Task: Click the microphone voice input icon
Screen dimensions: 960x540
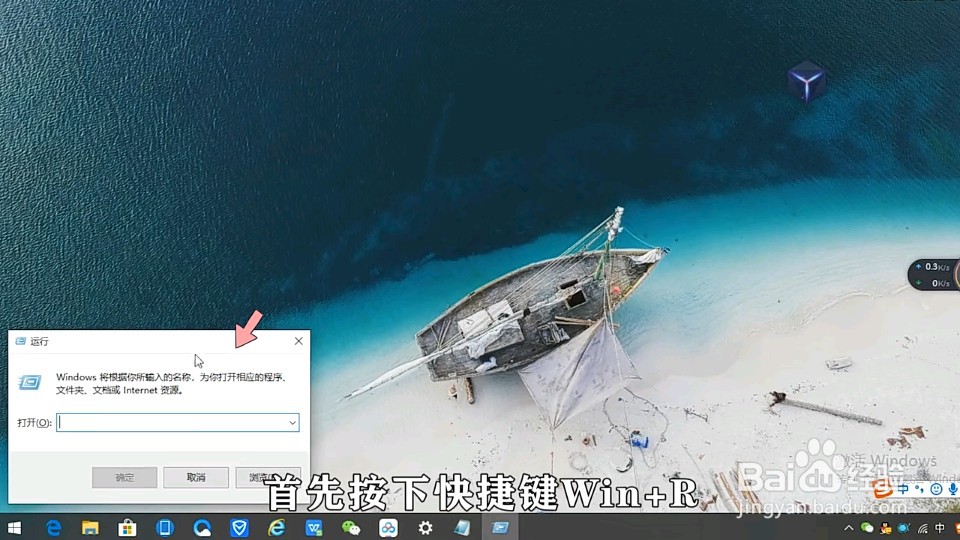Action: click(953, 489)
